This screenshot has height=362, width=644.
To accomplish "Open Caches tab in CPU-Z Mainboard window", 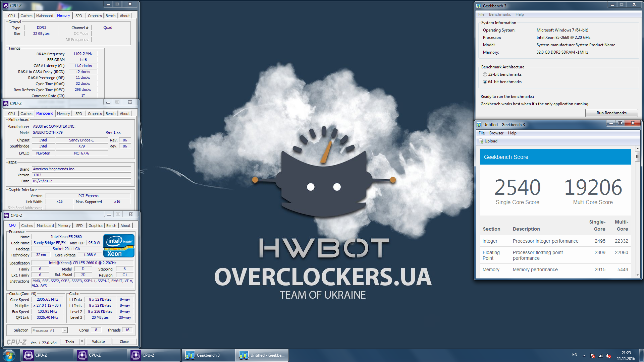I will [x=26, y=114].
